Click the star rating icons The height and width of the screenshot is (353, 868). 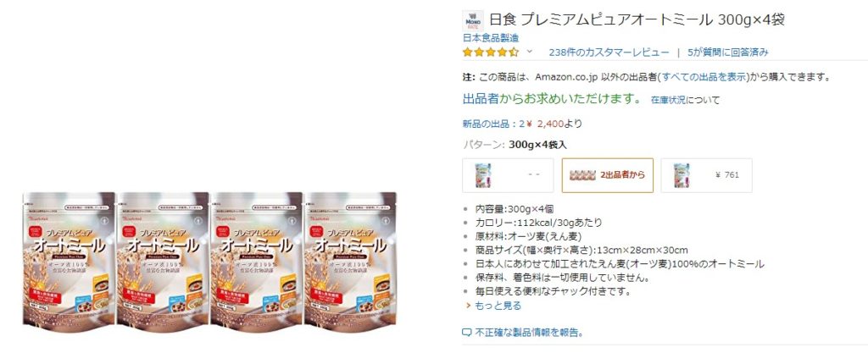click(x=491, y=52)
